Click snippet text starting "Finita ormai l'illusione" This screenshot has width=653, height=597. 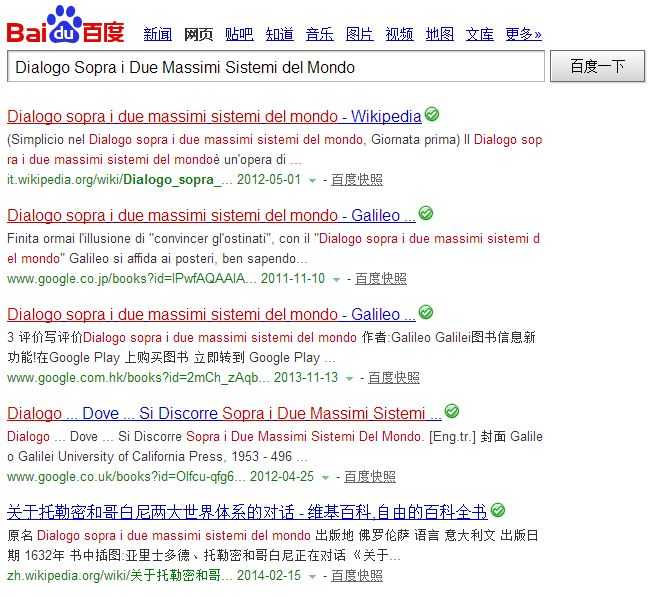274,249
